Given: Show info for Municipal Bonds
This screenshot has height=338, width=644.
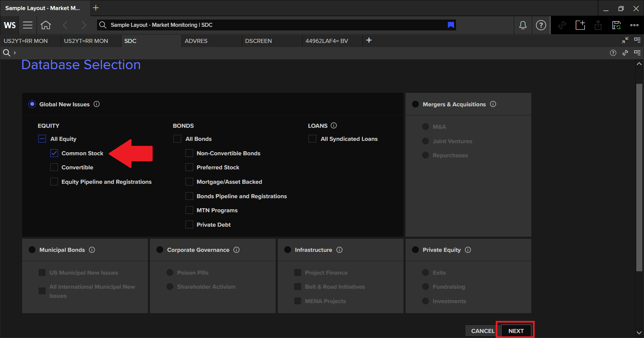Looking at the screenshot, I should pyautogui.click(x=92, y=250).
